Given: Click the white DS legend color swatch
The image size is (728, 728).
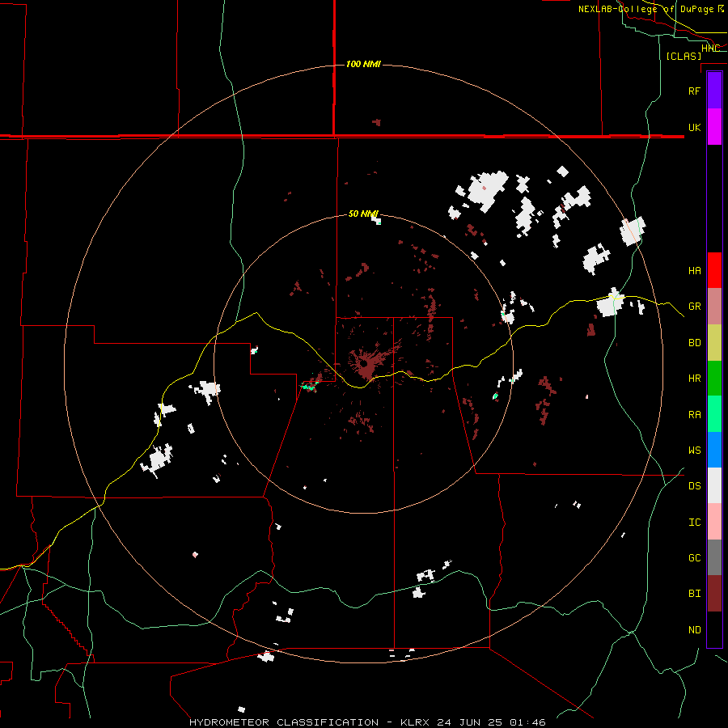Looking at the screenshot, I should click(714, 485).
